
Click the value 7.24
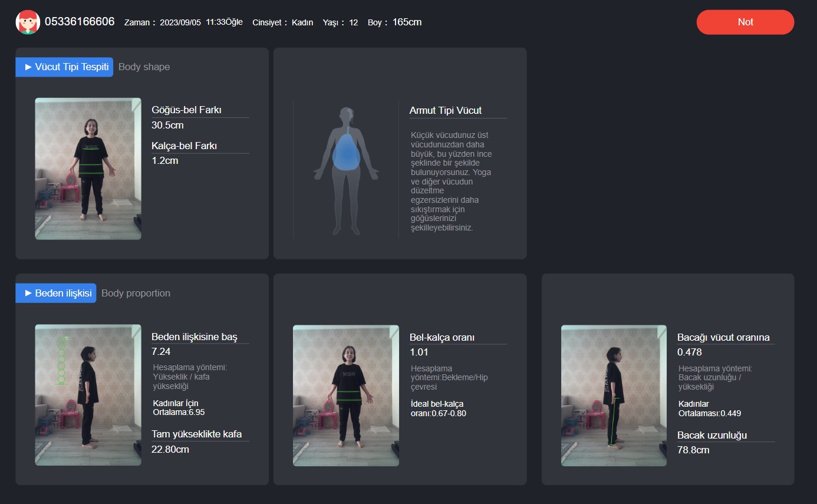point(161,351)
